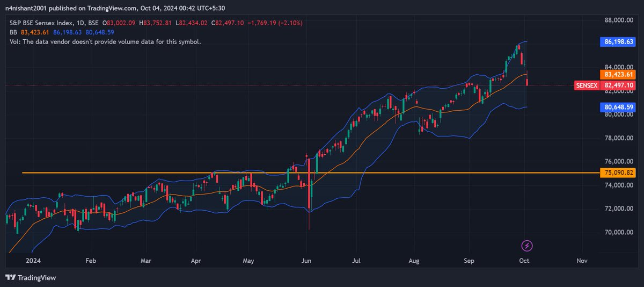
Task: Click the 76,000.00 price axis label
Action: [618, 162]
